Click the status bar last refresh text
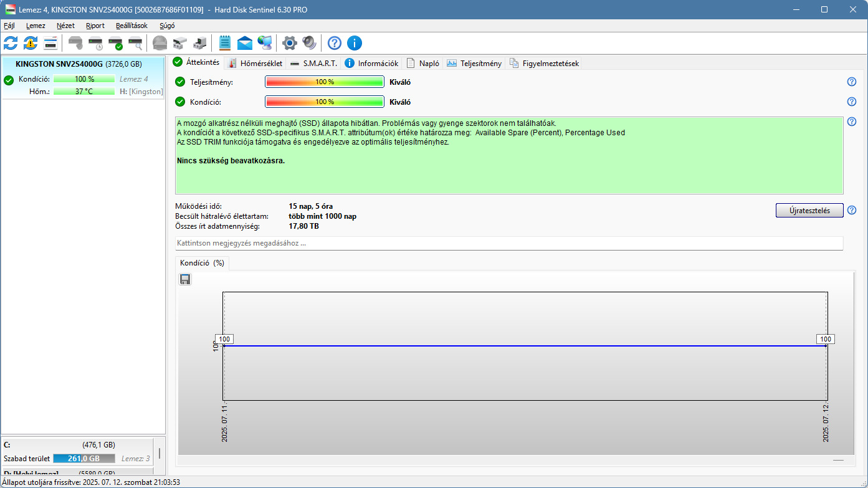Image resolution: width=868 pixels, height=488 pixels. [91, 482]
